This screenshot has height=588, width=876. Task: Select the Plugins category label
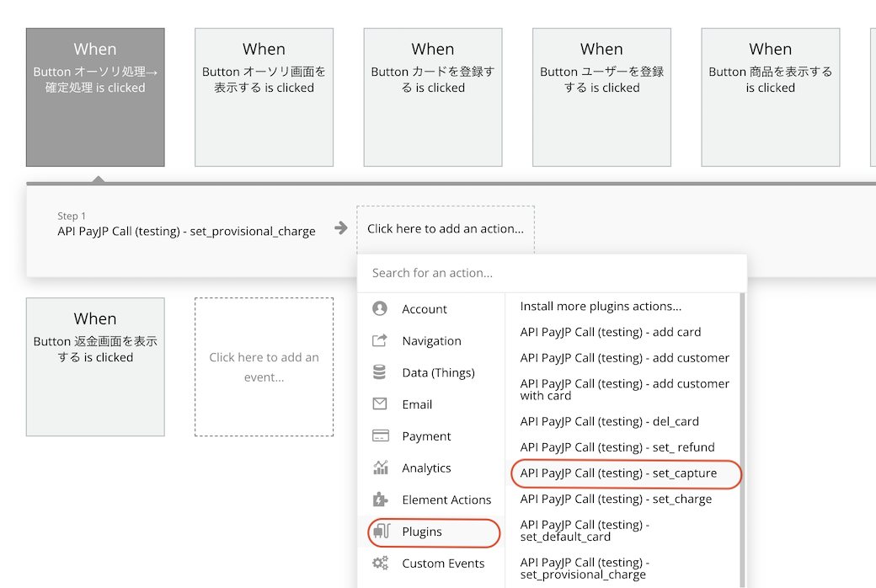[x=422, y=532]
